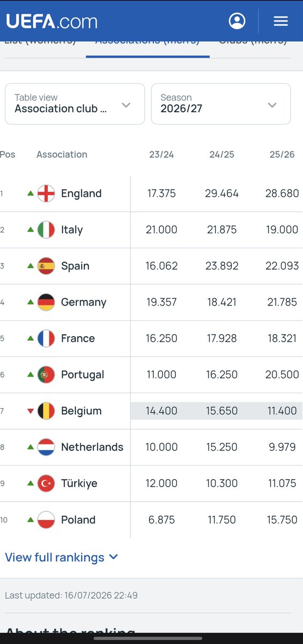
Task: Click the Italy flag icon
Action: coord(46,229)
